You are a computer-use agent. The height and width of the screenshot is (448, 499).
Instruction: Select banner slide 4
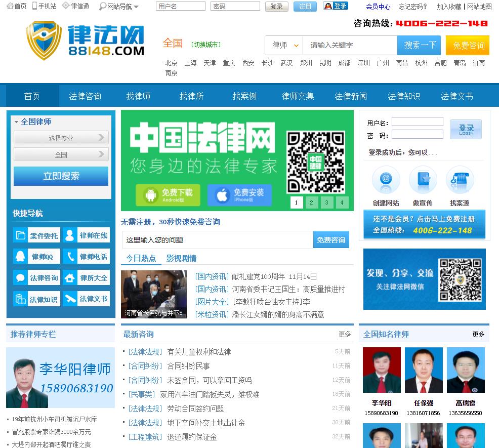coord(342,202)
